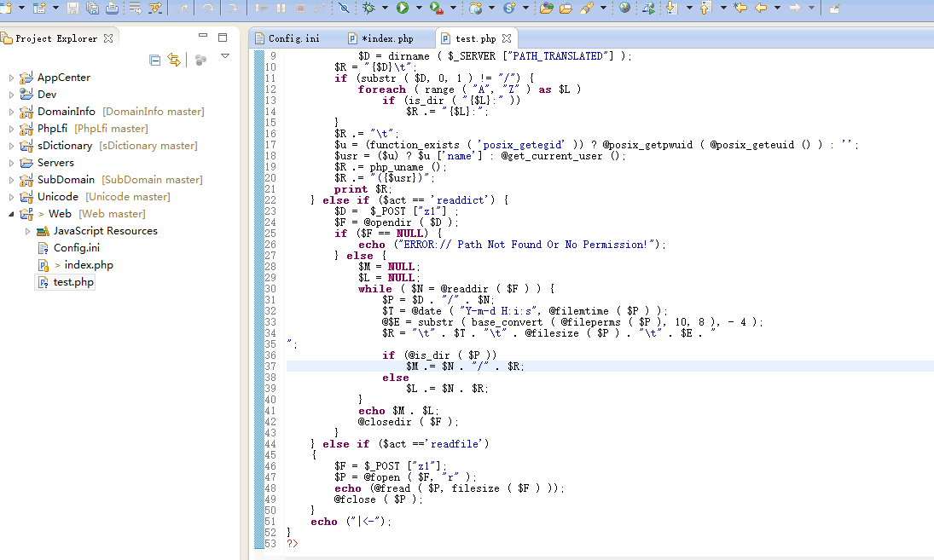Image resolution: width=934 pixels, height=560 pixels.
Task: Open the External Tools dropdown arrow
Action: point(453,8)
